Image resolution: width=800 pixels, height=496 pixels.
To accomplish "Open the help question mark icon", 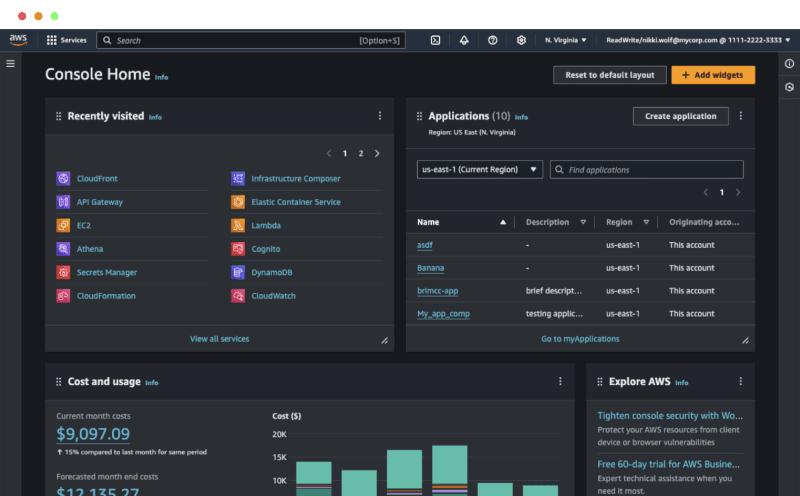I will [x=492, y=40].
